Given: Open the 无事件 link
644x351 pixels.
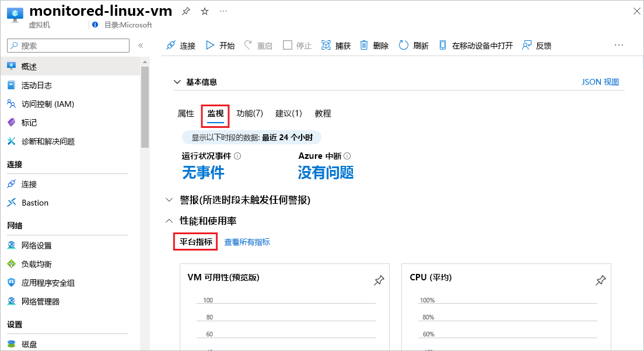Looking at the screenshot, I should (204, 172).
